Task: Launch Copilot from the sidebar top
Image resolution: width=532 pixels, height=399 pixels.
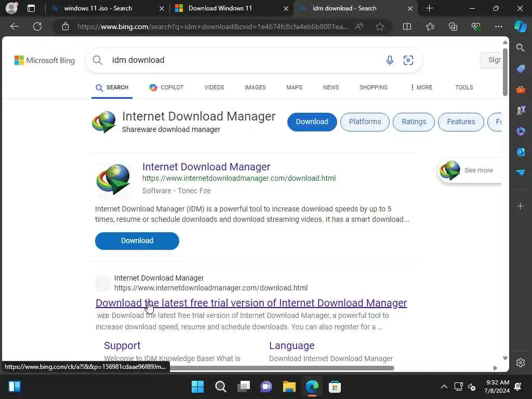Action: pyautogui.click(x=520, y=26)
